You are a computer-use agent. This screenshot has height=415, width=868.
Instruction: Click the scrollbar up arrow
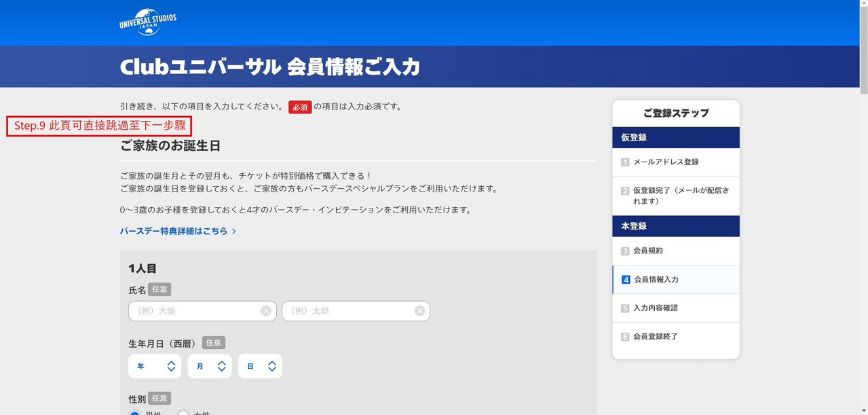(863, 4)
